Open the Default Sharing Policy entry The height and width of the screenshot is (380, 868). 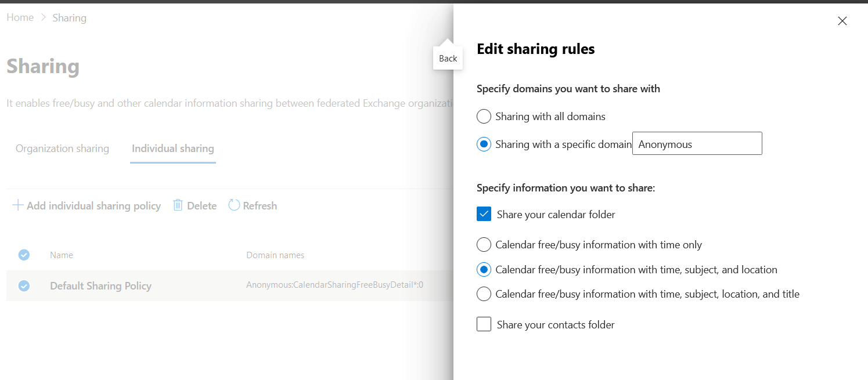pos(100,286)
